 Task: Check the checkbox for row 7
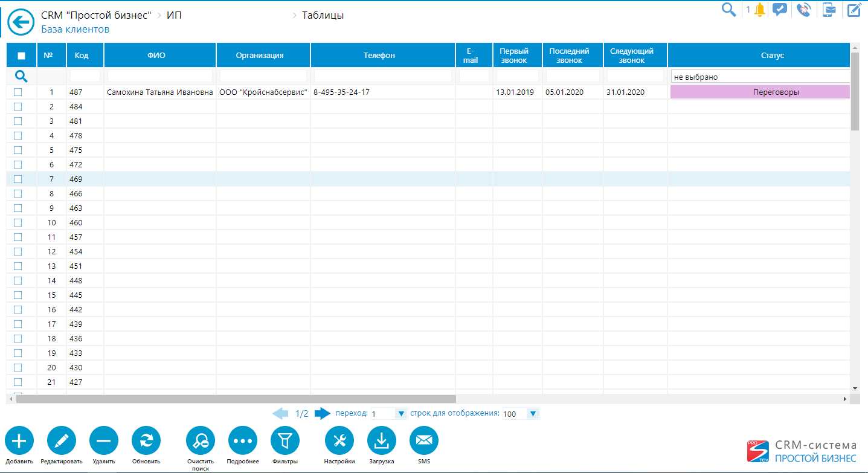click(18, 179)
